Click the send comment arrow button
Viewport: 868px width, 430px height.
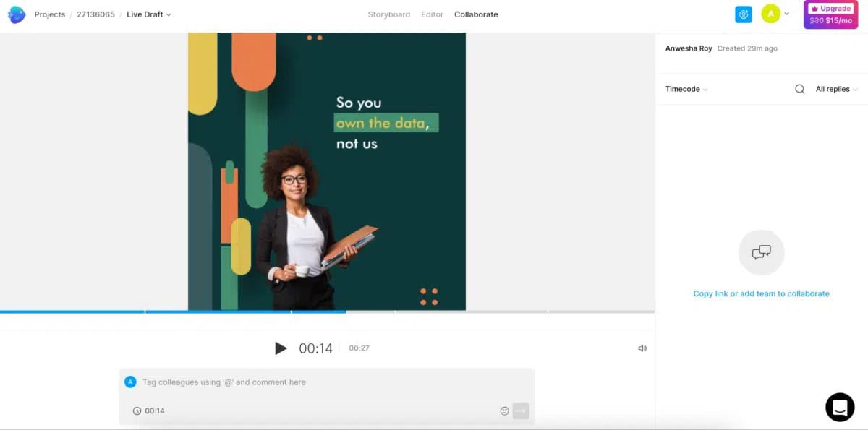(521, 410)
